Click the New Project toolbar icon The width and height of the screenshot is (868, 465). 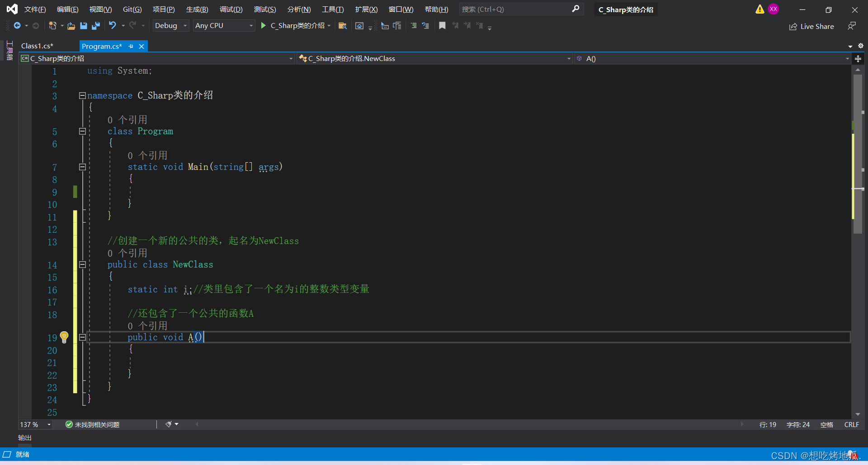(x=52, y=26)
